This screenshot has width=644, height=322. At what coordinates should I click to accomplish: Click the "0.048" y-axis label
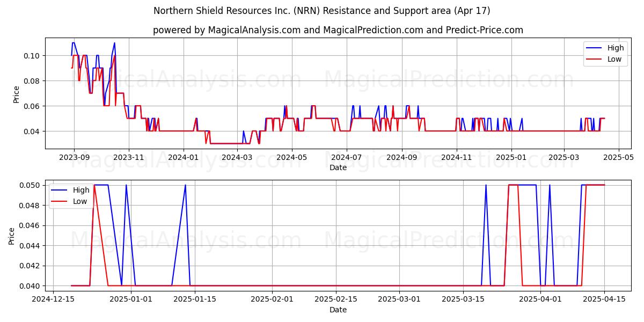tap(31, 206)
